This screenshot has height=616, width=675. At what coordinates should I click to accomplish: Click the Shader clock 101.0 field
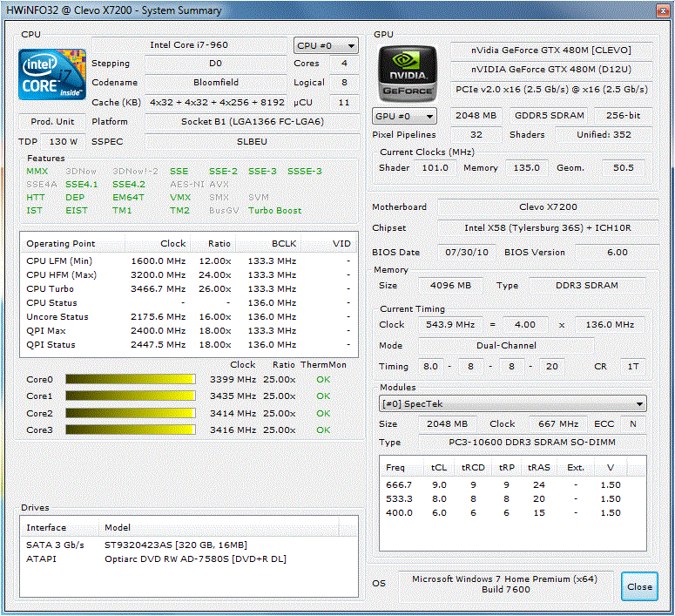click(x=435, y=167)
